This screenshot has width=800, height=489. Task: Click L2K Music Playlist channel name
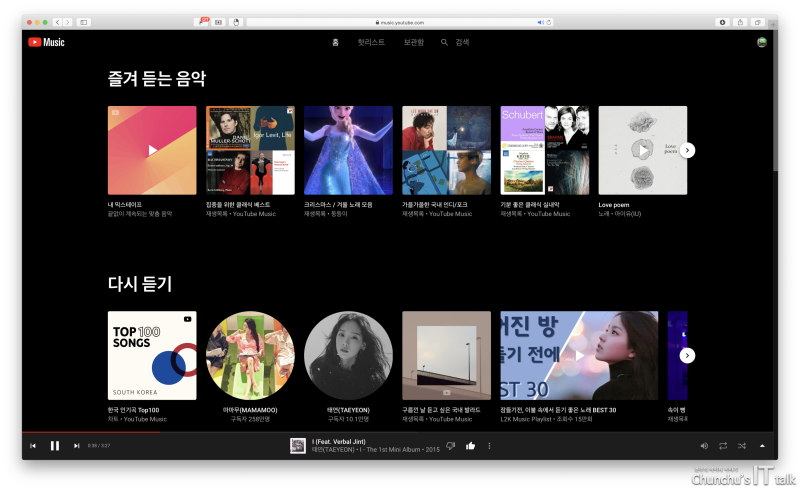click(527, 419)
